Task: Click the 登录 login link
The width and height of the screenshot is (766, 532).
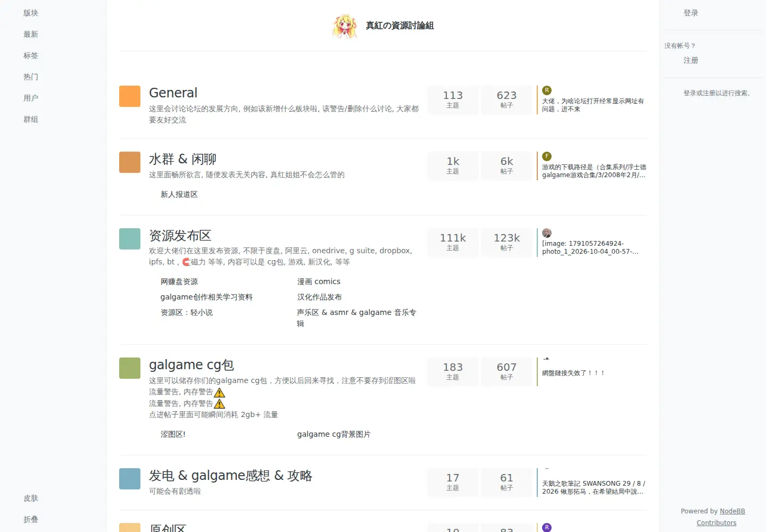Action: [x=691, y=13]
